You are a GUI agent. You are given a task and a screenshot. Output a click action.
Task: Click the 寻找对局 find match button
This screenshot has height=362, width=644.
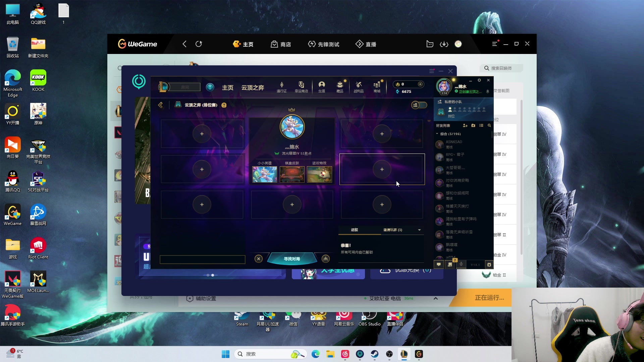point(291,259)
